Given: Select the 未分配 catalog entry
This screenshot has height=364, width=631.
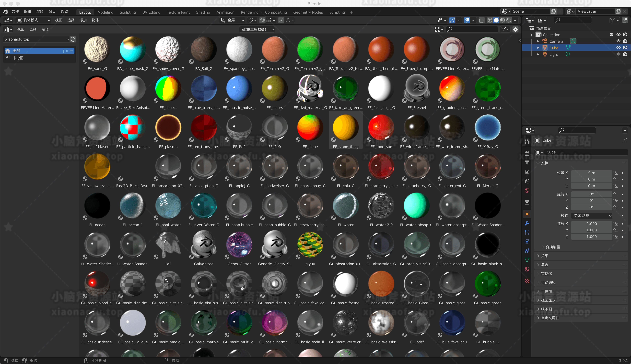Looking at the screenshot, I should (x=18, y=58).
